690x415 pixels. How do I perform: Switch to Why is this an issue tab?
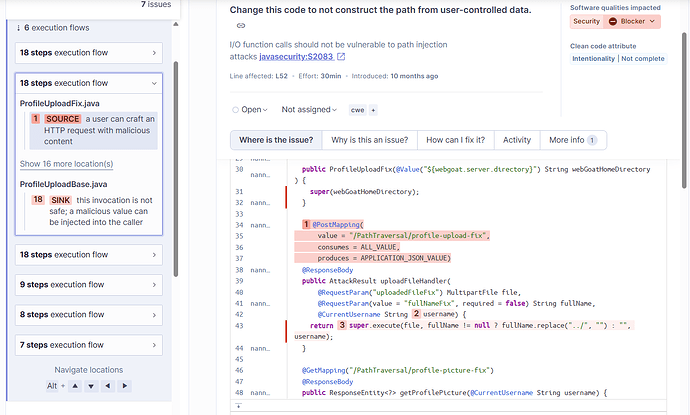point(367,140)
